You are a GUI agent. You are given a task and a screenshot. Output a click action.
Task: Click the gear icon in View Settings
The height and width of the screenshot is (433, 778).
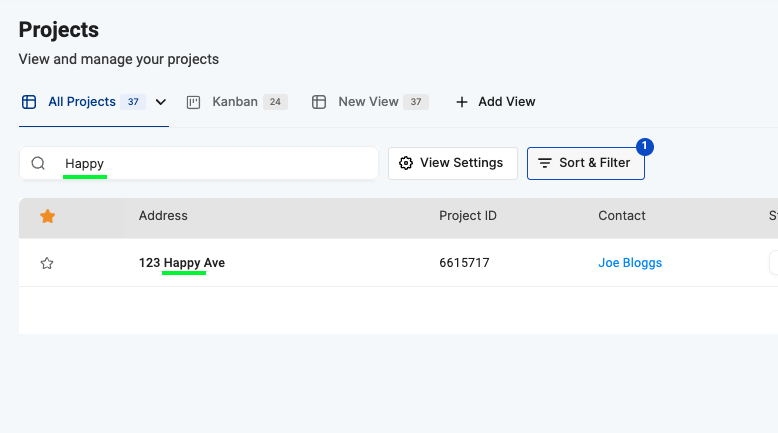[x=406, y=163]
